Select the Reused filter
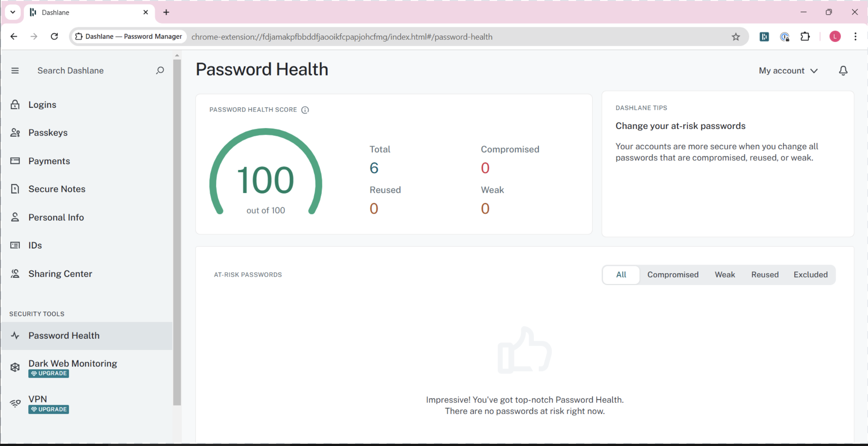 tap(765, 274)
